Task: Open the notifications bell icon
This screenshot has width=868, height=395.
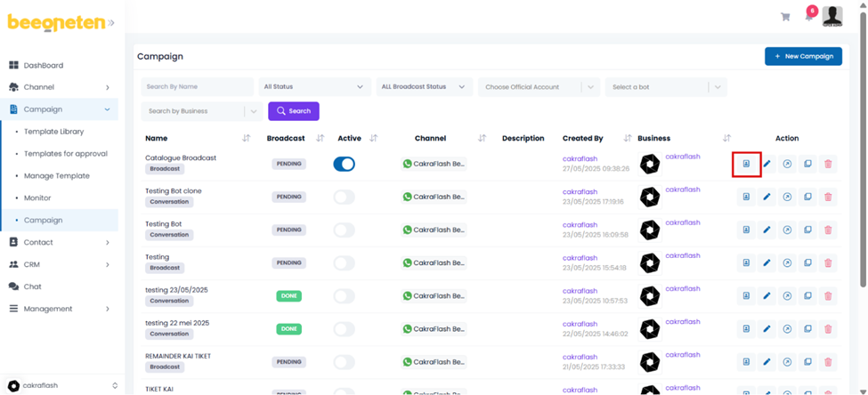Action: [x=809, y=17]
